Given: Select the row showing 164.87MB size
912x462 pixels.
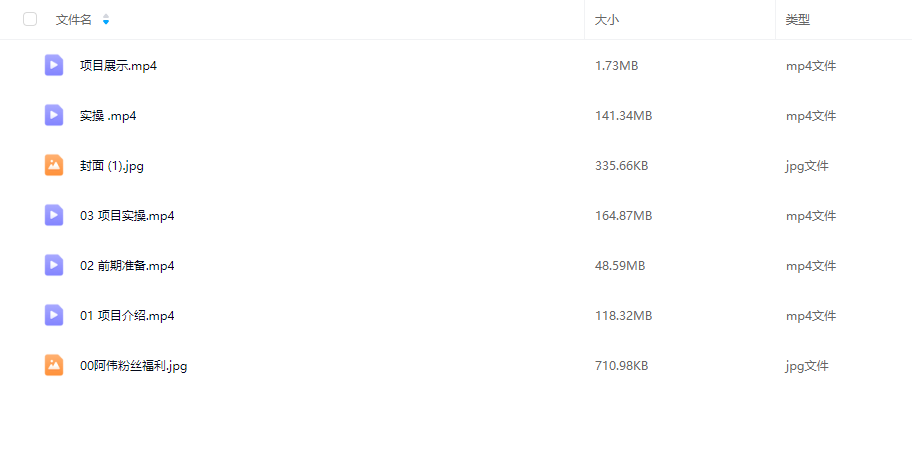Looking at the screenshot, I should coord(456,216).
